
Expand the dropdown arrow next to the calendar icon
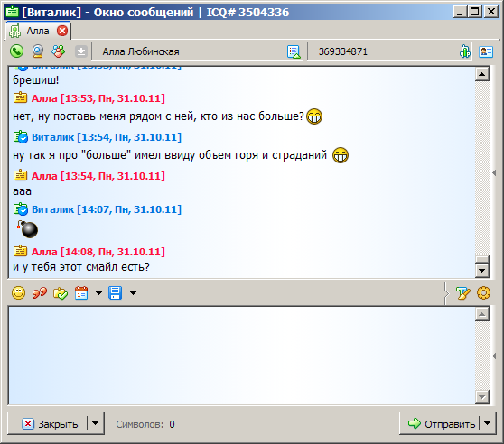pos(98,293)
